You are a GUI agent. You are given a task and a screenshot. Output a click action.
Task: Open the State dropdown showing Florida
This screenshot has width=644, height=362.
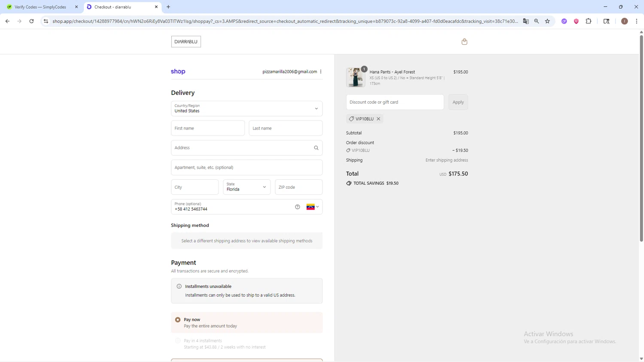point(247,187)
